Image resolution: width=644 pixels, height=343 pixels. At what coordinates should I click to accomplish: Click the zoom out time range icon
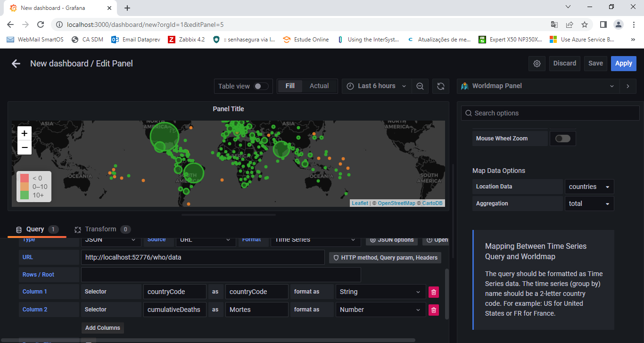[420, 86]
